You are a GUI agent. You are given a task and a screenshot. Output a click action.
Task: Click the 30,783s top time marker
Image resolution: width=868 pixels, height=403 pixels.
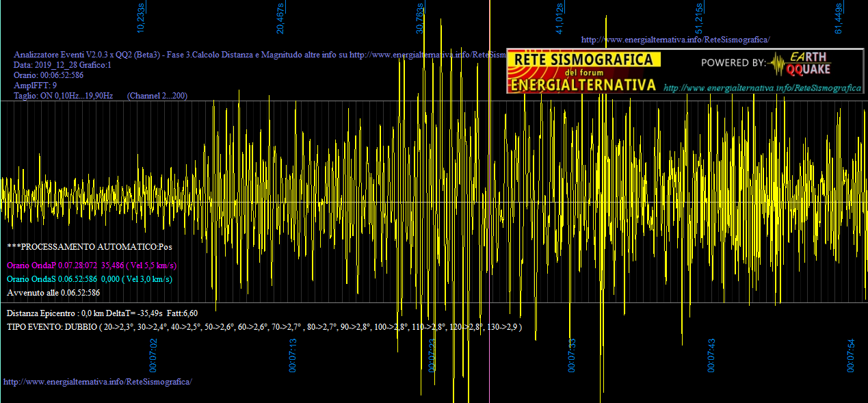point(420,18)
